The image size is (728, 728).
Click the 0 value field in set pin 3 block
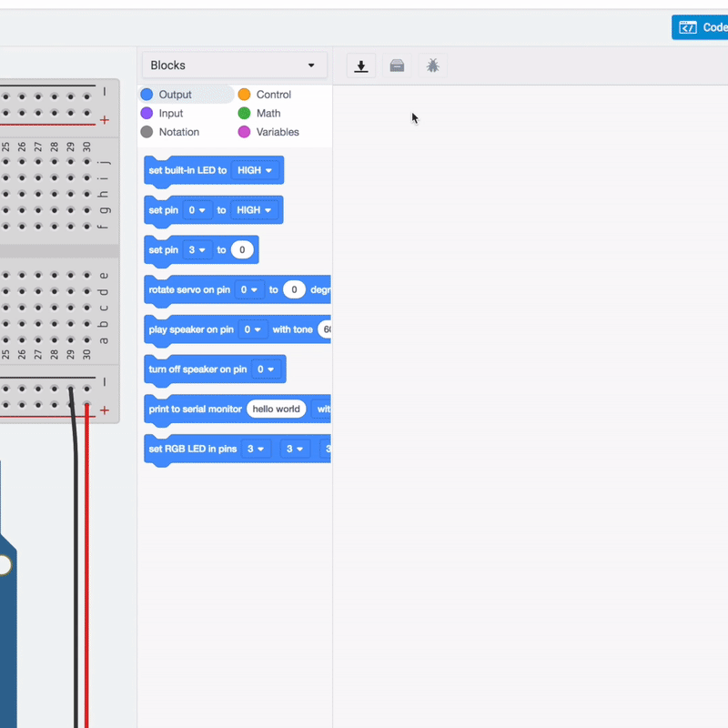242,250
